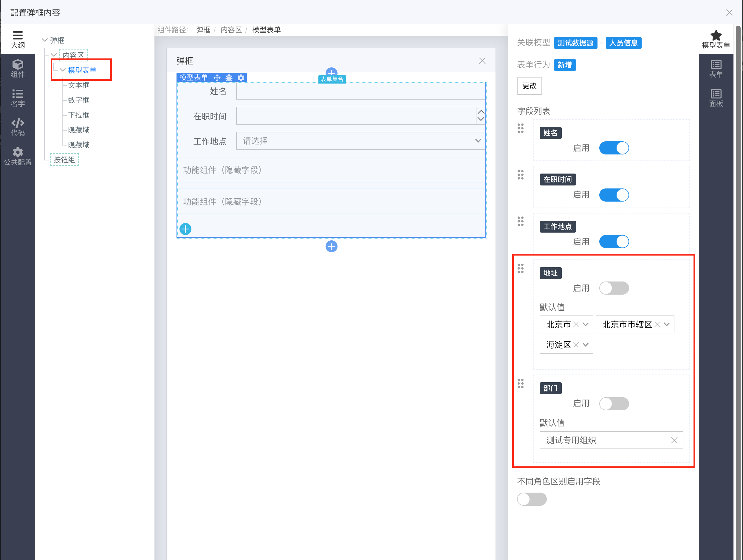Click the move icon on 模型表单 toolbar
The width and height of the screenshot is (743, 560).
(217, 78)
